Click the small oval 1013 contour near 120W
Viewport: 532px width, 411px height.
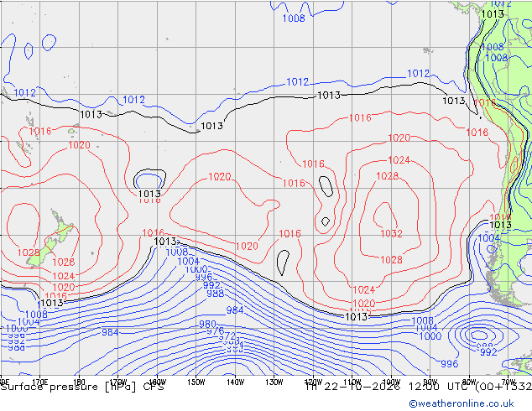click(326, 186)
